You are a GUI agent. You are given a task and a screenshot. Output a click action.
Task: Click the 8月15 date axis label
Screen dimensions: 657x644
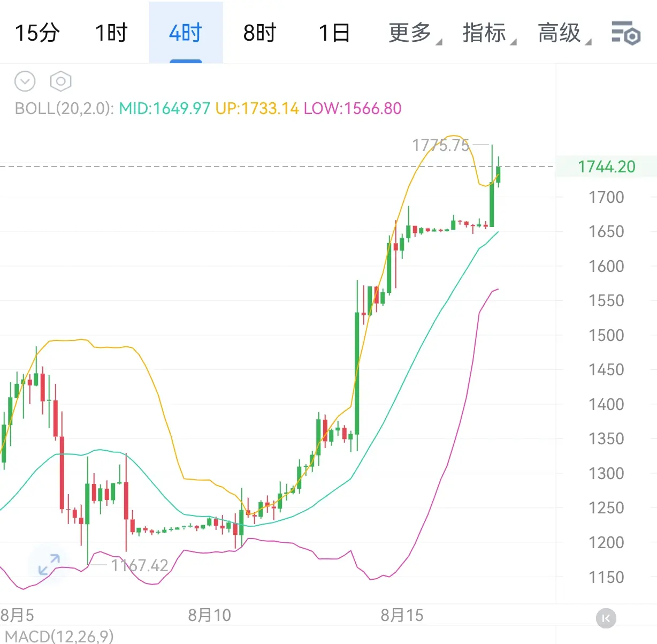(402, 615)
